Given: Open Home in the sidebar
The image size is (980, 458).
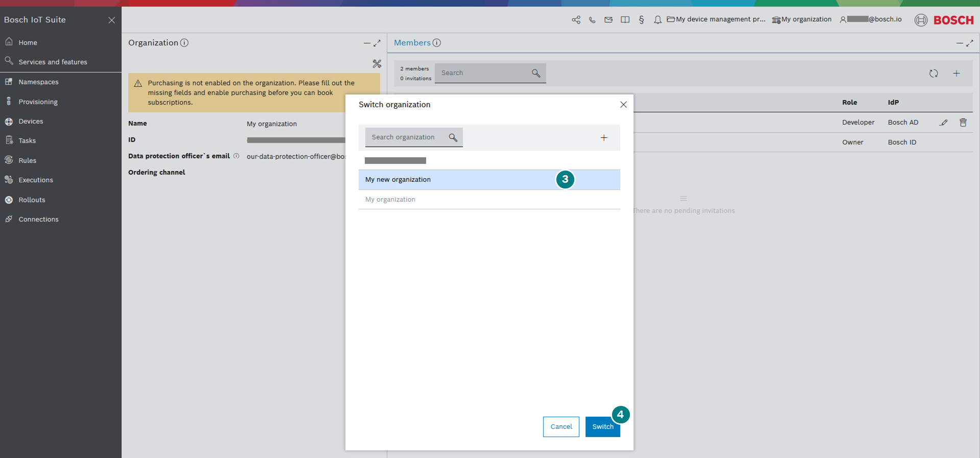Looking at the screenshot, I should click(28, 42).
